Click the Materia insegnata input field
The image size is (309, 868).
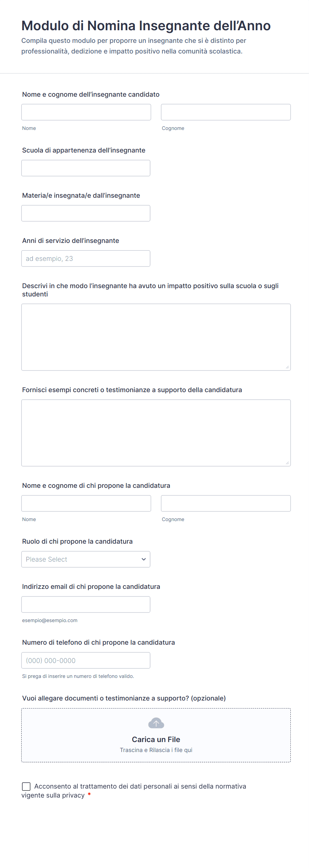click(x=86, y=213)
